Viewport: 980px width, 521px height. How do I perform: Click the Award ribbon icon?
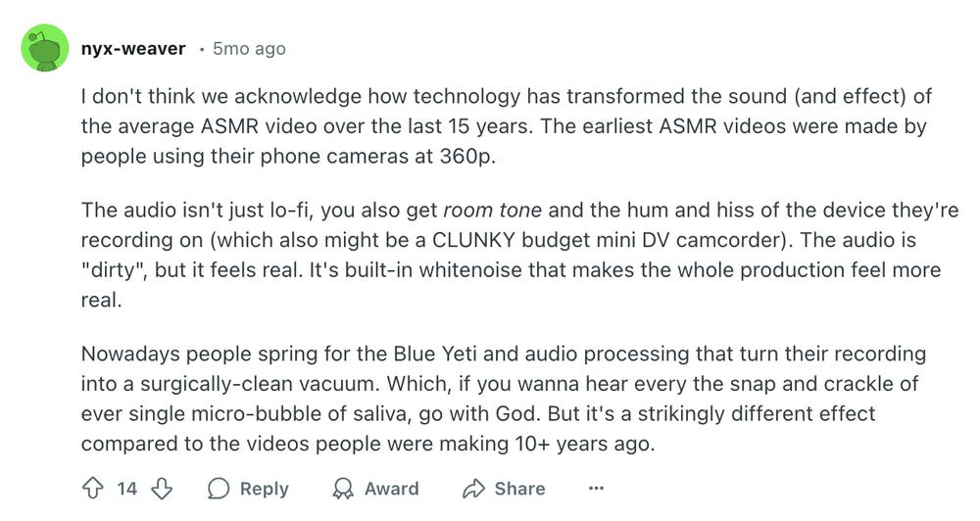coord(342,489)
